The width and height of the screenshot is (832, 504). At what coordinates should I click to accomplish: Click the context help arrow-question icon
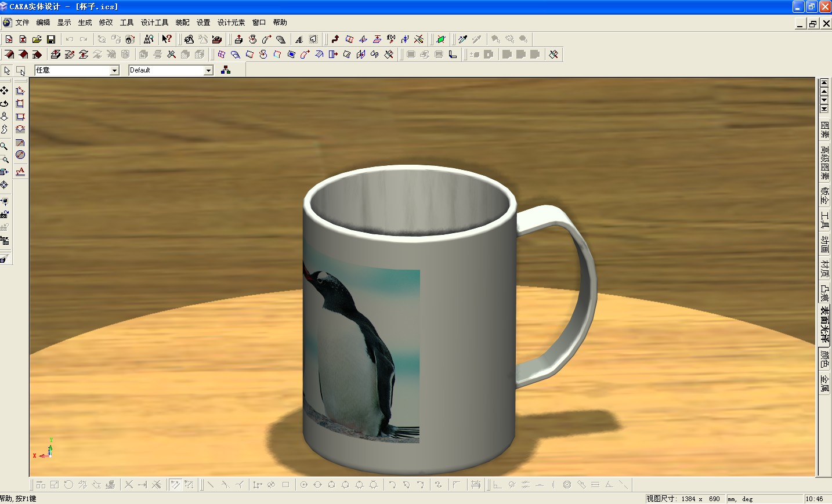[167, 39]
